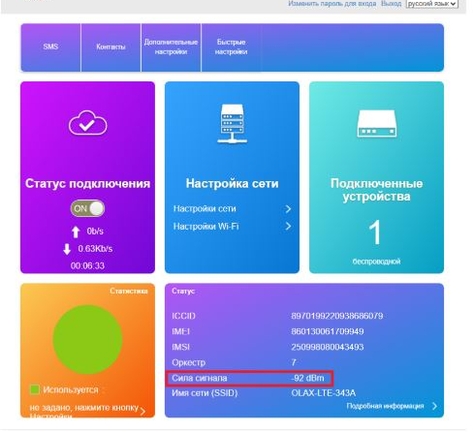This screenshot has width=473, height=432.
Task: Open the Настройки Wi-Fi link
Action: pos(206,227)
